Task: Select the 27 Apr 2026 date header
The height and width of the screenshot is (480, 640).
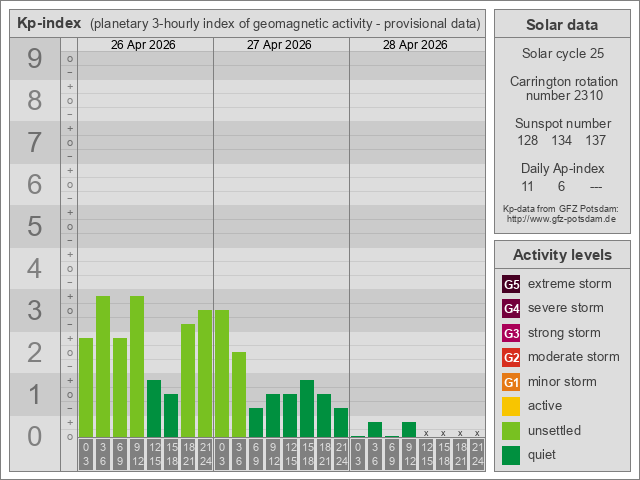Action: point(281,45)
